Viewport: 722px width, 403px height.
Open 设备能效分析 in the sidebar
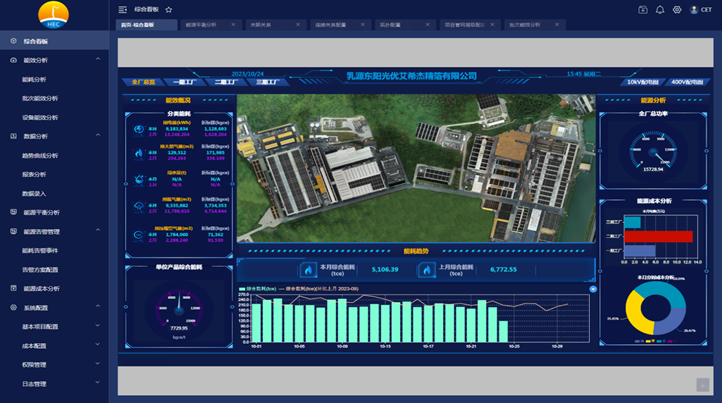coord(40,117)
